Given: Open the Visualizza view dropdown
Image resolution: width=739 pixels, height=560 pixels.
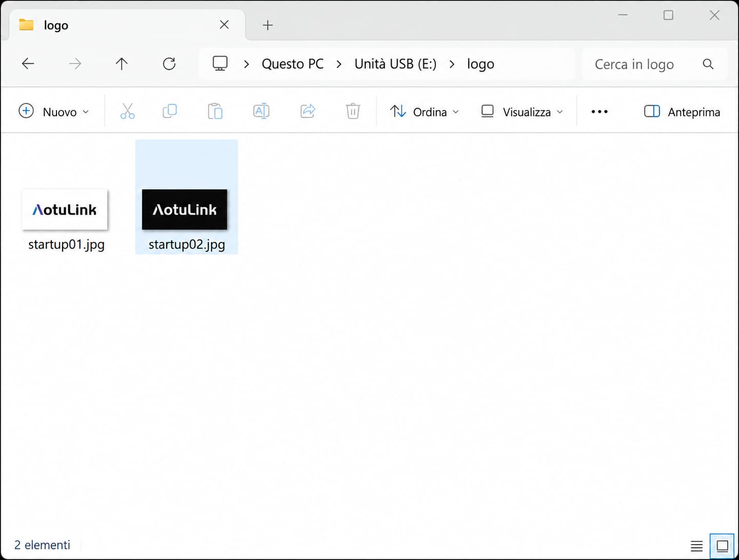Looking at the screenshot, I should [522, 111].
